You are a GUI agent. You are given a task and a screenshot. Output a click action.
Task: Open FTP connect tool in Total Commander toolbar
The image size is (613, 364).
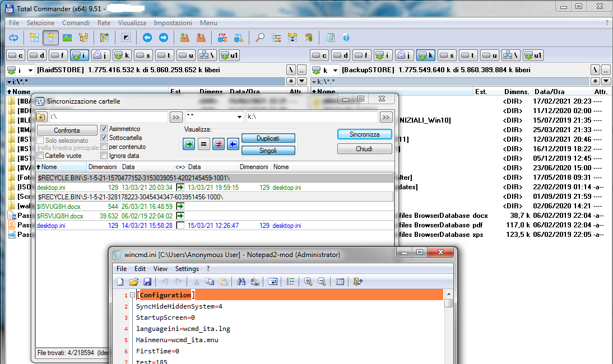[222, 38]
